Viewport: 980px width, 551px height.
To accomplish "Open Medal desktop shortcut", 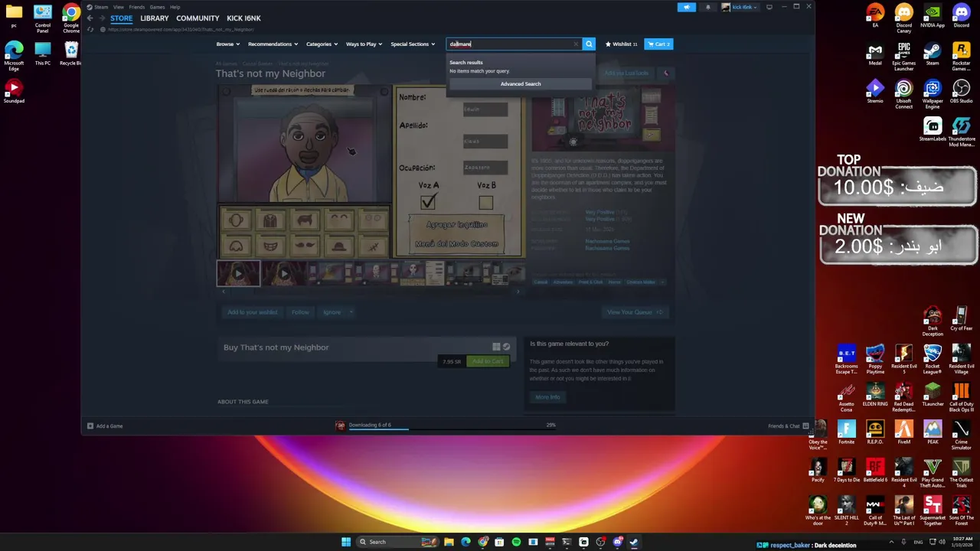I will tap(875, 54).
